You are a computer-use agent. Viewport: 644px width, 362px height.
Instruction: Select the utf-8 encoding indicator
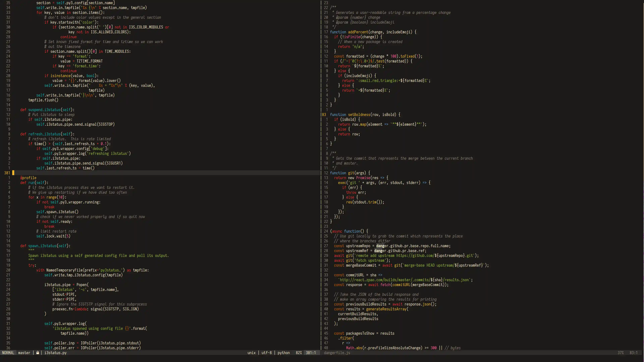pyautogui.click(x=266, y=353)
